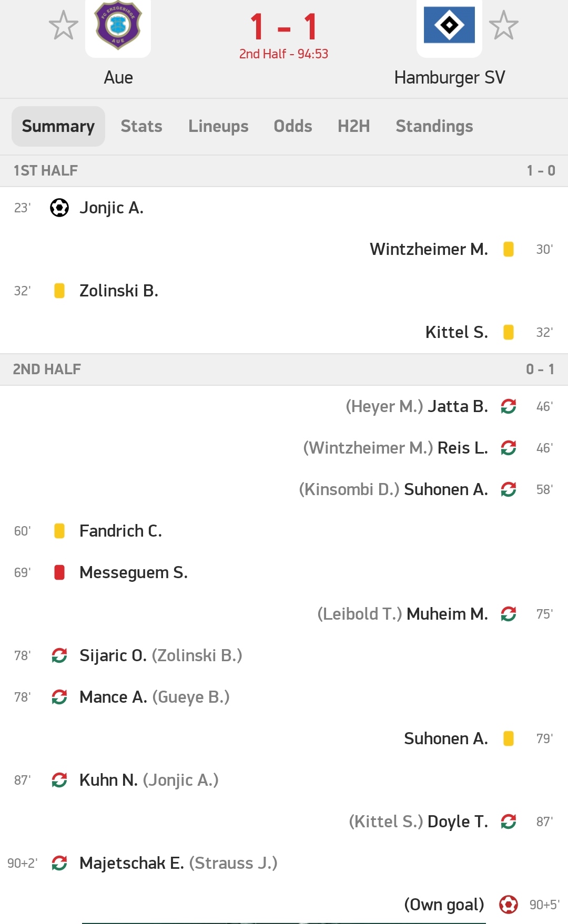Tap the 1ST HALF section header
Screen dimensions: 568x924
[284, 171]
